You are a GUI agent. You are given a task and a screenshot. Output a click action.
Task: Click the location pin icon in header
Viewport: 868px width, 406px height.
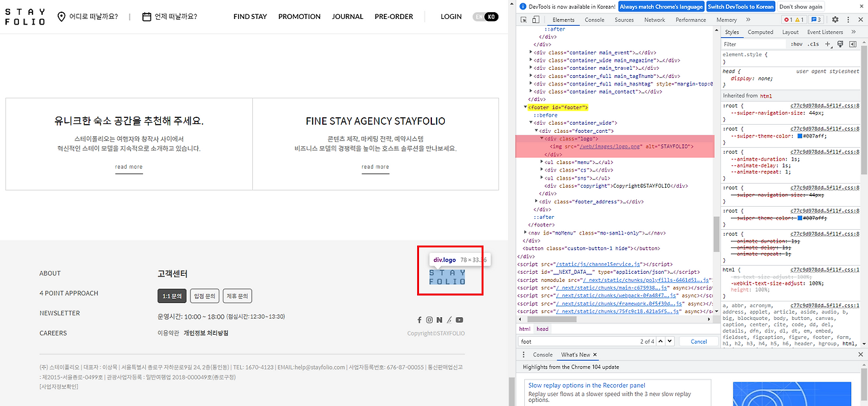(x=62, y=16)
